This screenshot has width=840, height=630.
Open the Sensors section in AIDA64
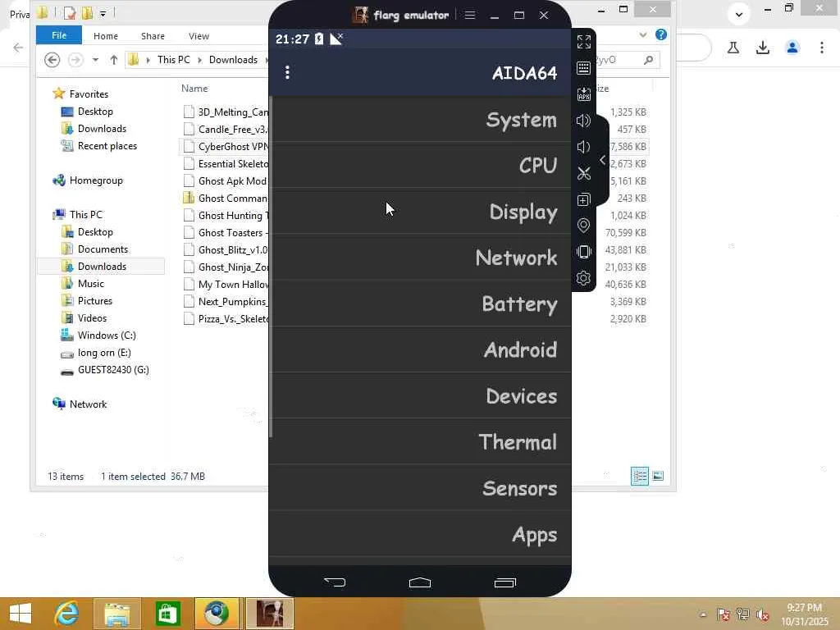pyautogui.click(x=421, y=487)
